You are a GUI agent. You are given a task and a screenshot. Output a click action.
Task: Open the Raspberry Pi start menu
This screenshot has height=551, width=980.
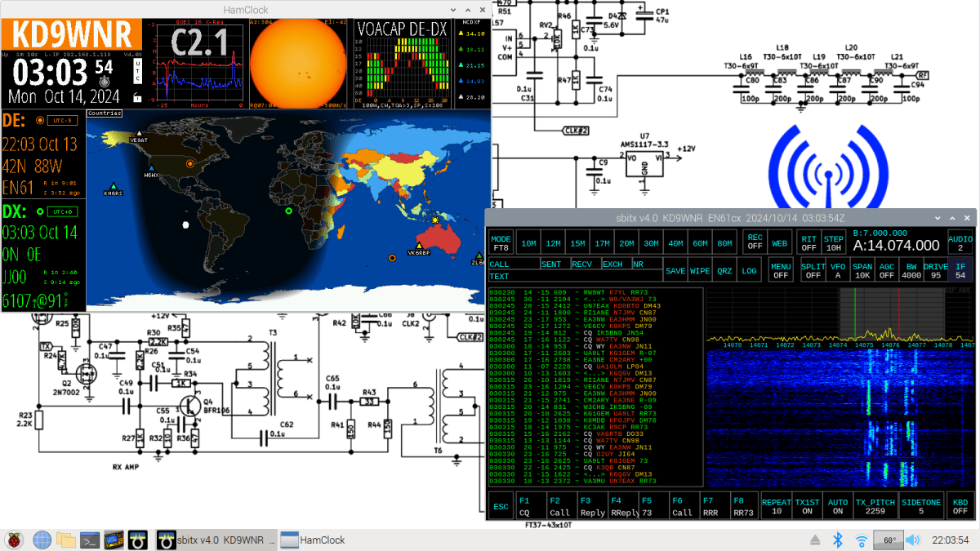14,540
